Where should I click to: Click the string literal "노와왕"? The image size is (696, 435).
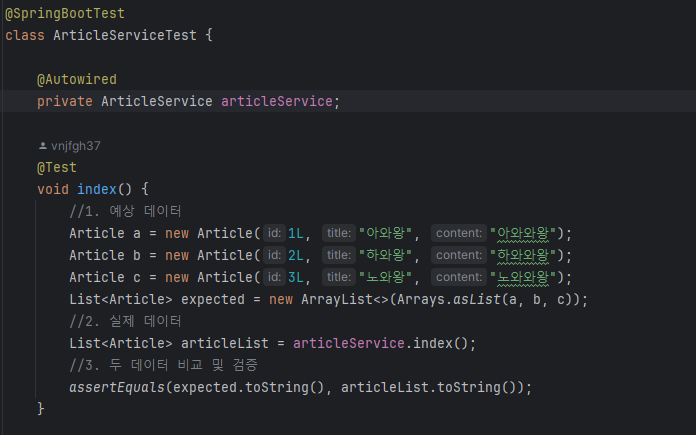[x=385, y=277]
